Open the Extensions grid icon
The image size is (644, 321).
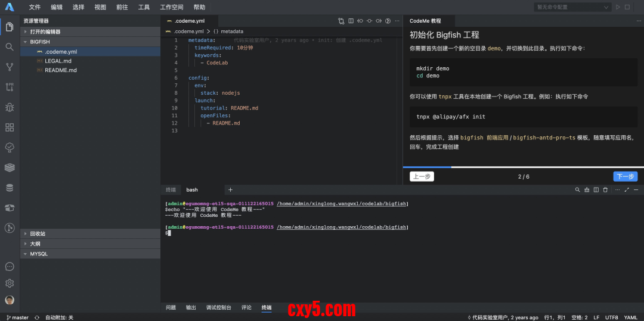[10, 127]
